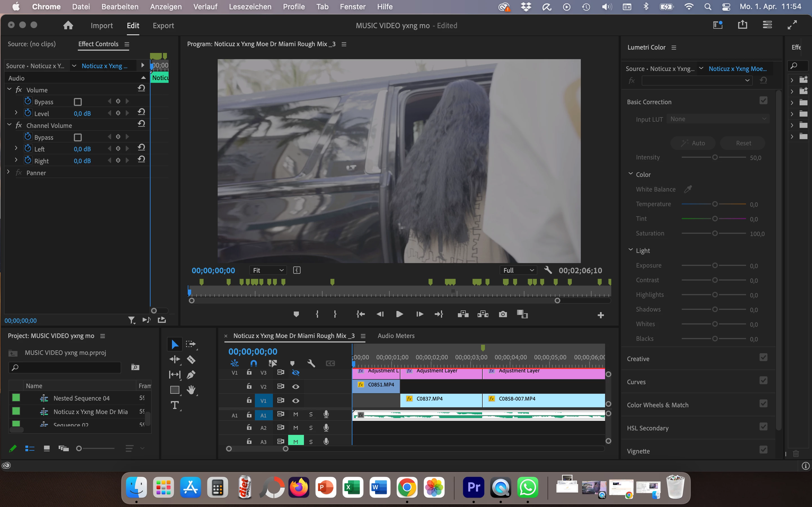
Task: Open the Input LUT dropdown
Action: [718, 119]
